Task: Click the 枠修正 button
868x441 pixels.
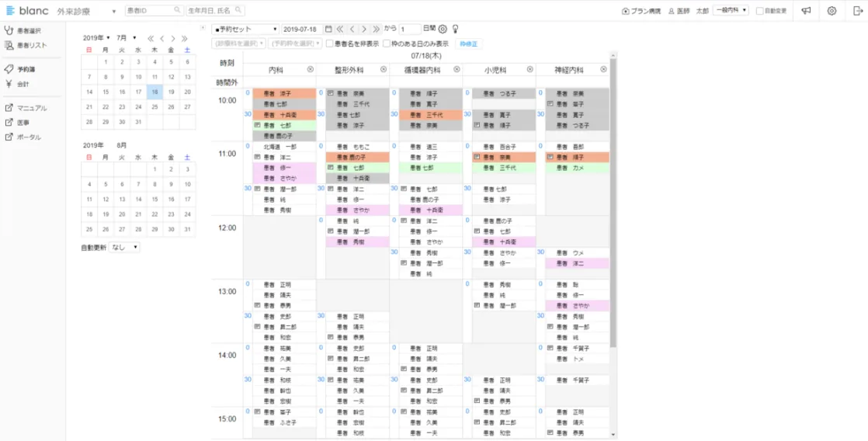Action: point(468,43)
